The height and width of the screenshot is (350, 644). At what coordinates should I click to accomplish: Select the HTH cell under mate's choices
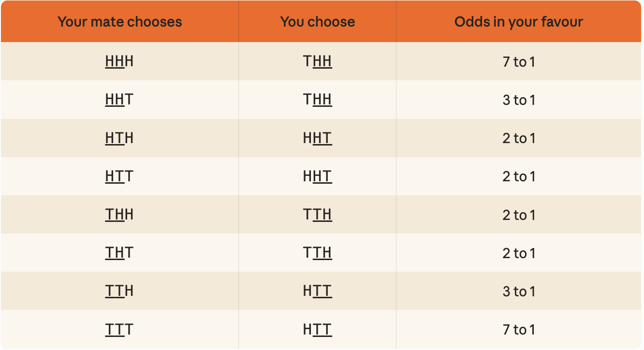(x=119, y=138)
